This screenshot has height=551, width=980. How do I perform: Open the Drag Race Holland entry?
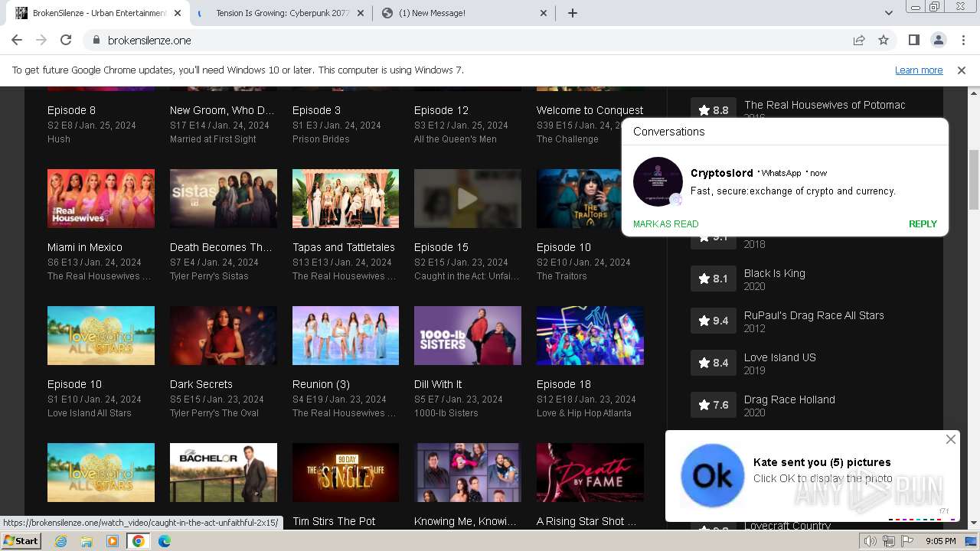click(x=789, y=399)
